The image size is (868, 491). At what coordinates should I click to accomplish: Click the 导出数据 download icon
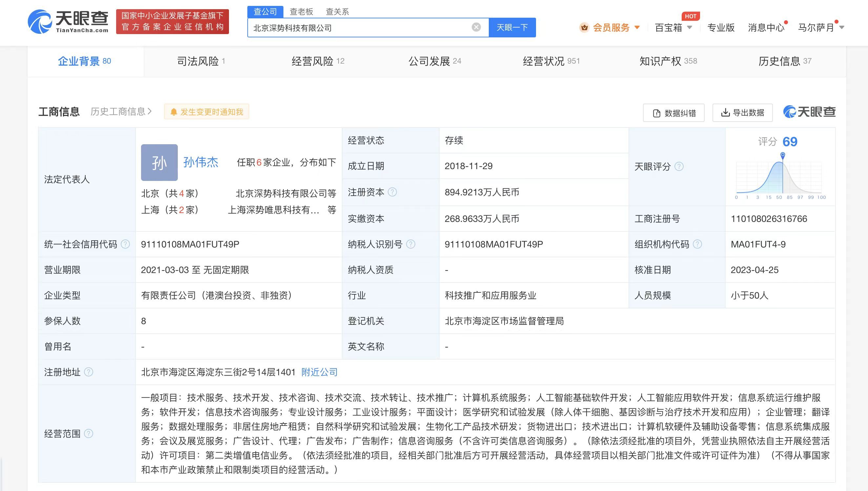[726, 113]
